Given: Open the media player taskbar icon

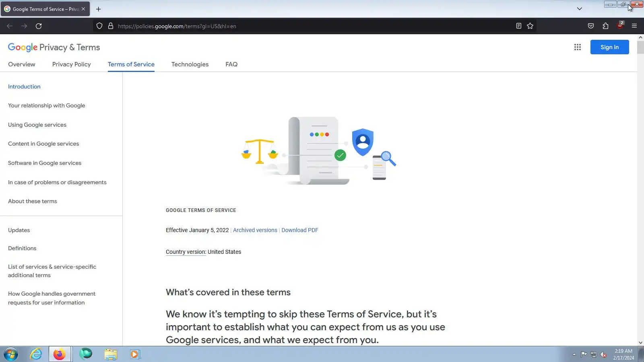Looking at the screenshot, I should pyautogui.click(x=135, y=354).
